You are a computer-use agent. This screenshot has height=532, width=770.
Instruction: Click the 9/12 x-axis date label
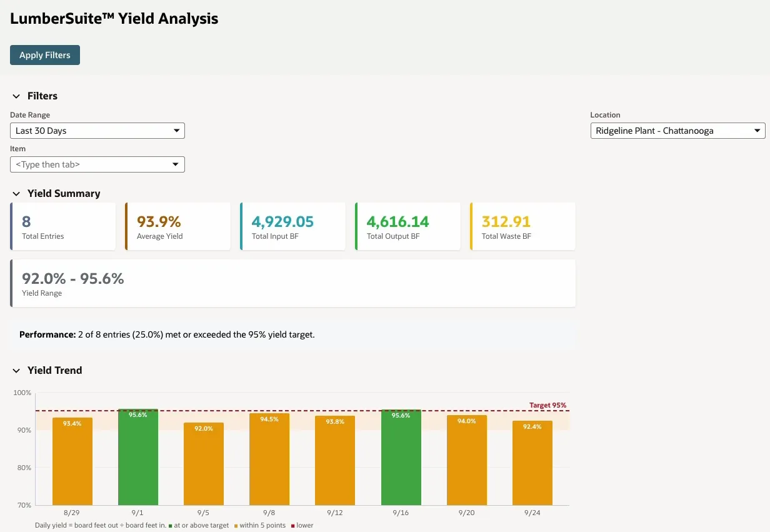point(335,513)
